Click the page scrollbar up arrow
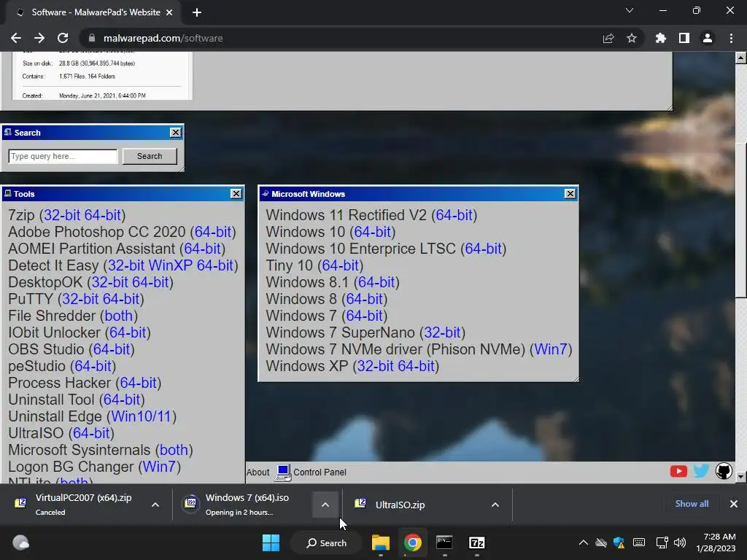Image resolution: width=747 pixels, height=560 pixels. pos(740,58)
